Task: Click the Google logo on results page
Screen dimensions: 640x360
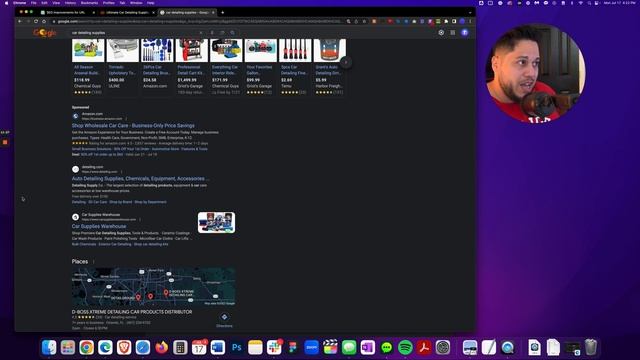Action: point(44,33)
